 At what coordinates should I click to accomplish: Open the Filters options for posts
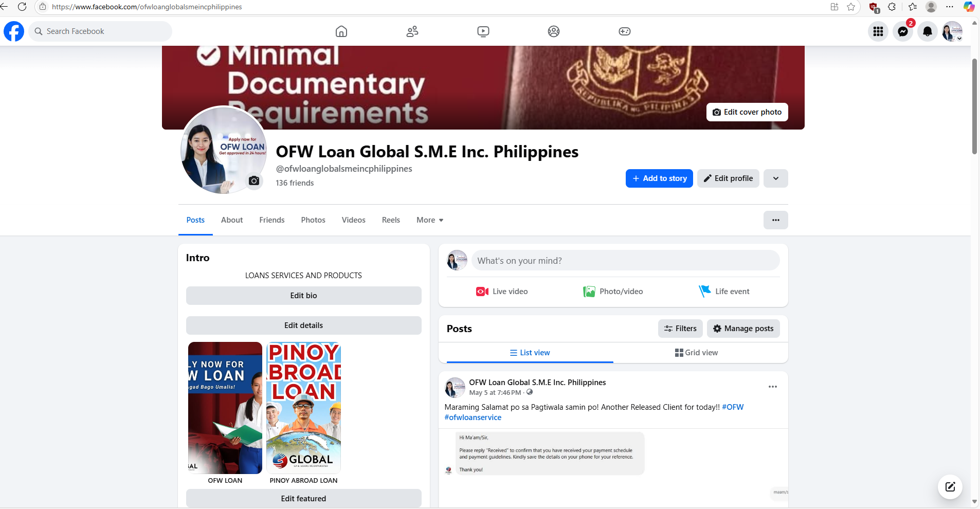680,329
